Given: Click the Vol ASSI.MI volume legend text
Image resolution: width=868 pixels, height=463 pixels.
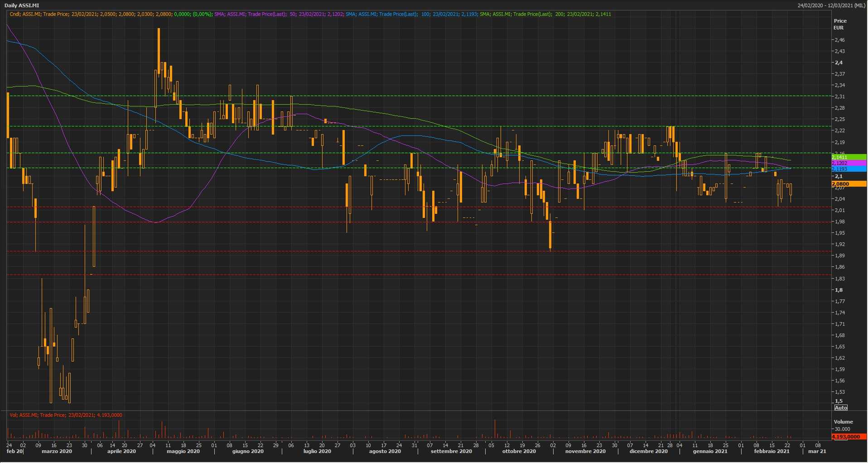Looking at the screenshot, I should coord(66,415).
